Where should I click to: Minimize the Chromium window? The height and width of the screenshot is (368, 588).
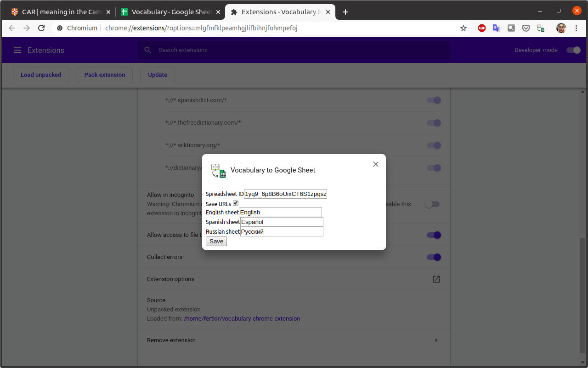click(541, 11)
